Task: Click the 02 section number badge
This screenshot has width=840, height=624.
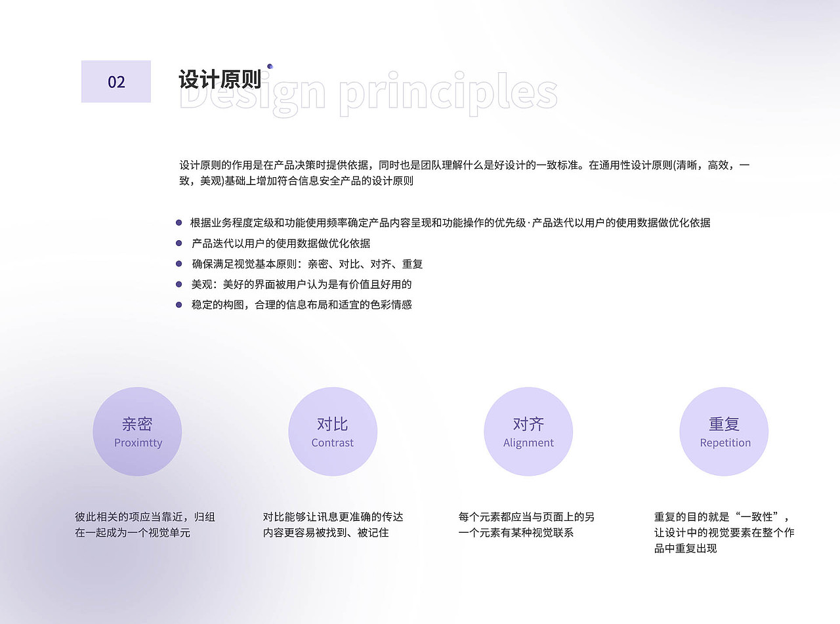Action: click(x=116, y=81)
